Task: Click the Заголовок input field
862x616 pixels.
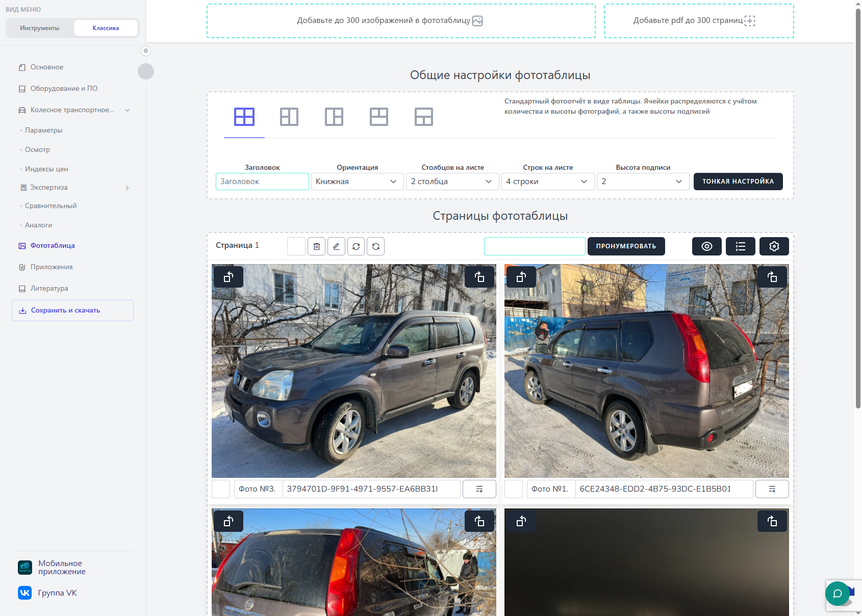Action: tap(262, 182)
